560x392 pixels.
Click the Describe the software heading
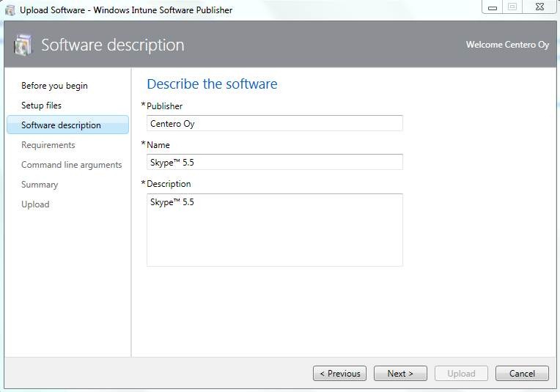pyautogui.click(x=212, y=84)
